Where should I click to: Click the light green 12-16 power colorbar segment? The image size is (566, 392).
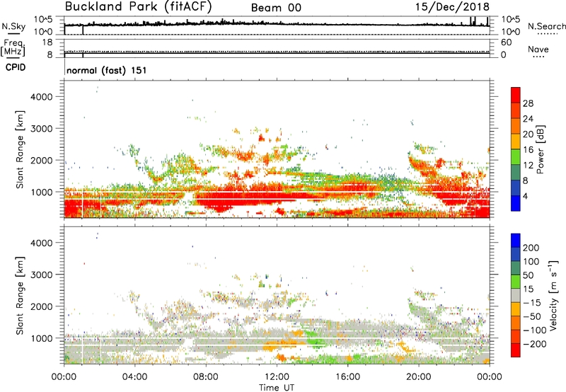pyautogui.click(x=516, y=157)
